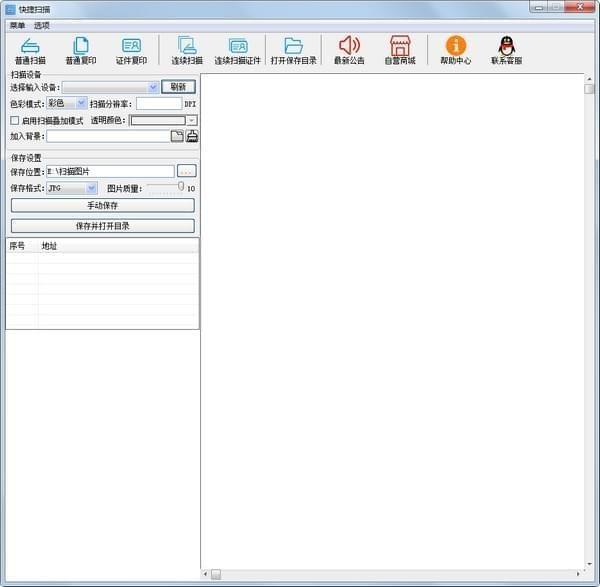This screenshot has width=600, height=587.
Task: Minimize the 快捷扫描 window
Action: point(539,7)
